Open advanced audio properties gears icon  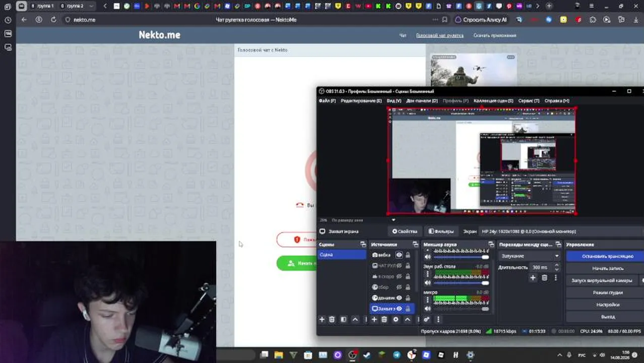coord(427,319)
